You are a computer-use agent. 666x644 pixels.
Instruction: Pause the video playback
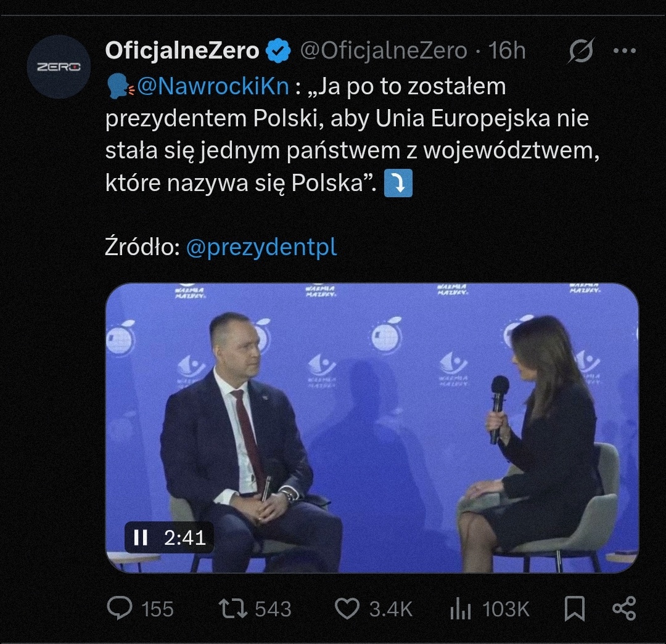pos(141,537)
